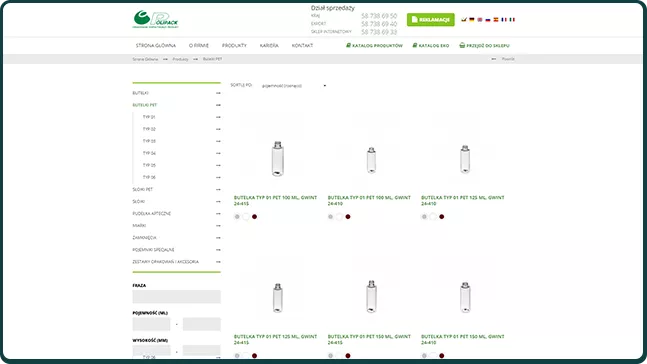Open the 100 ml gwint 24/410 bottle image
The image size is (647, 364).
point(371,160)
